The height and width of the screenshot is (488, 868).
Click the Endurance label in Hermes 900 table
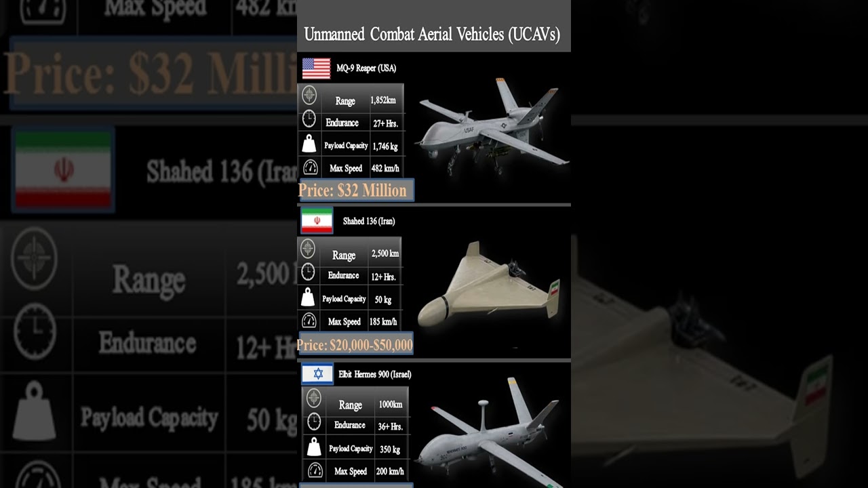coord(350,426)
